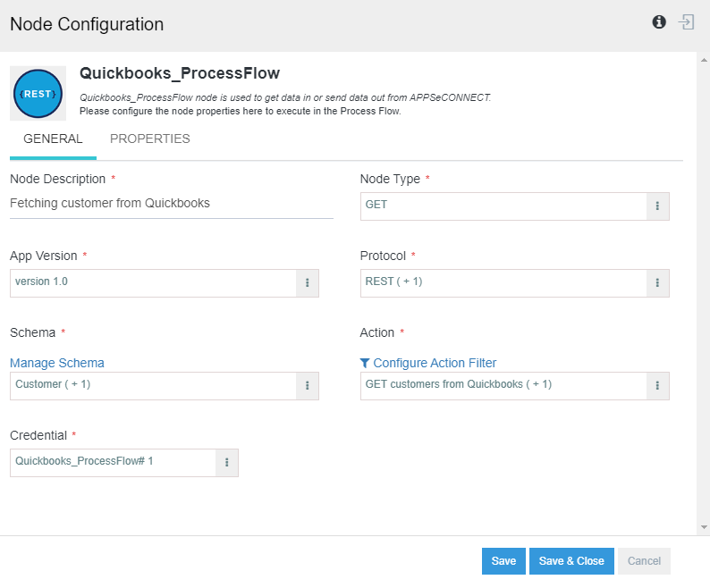Click the Node Description text field
Screen dimensions: 710x588
[171, 204]
